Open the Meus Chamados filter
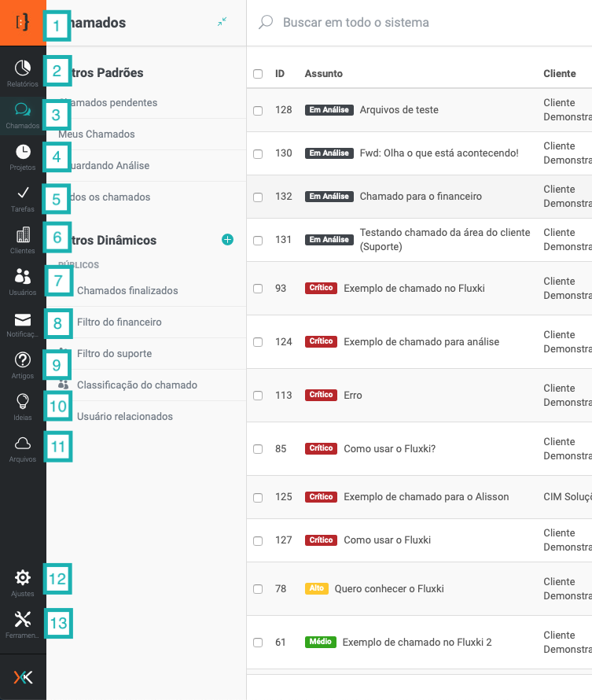592x700 pixels. pyautogui.click(x=97, y=134)
